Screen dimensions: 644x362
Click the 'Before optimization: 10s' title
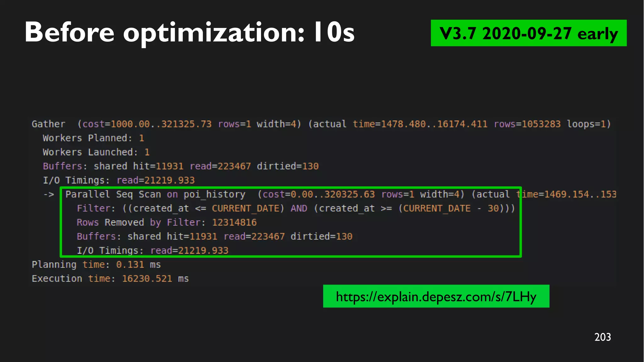tap(190, 32)
